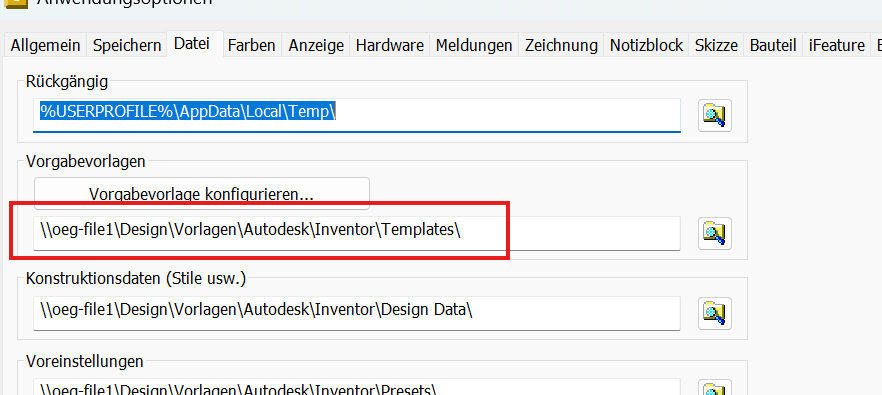
Task: Click into the Rückgängig Temp path field
Action: [x=357, y=115]
